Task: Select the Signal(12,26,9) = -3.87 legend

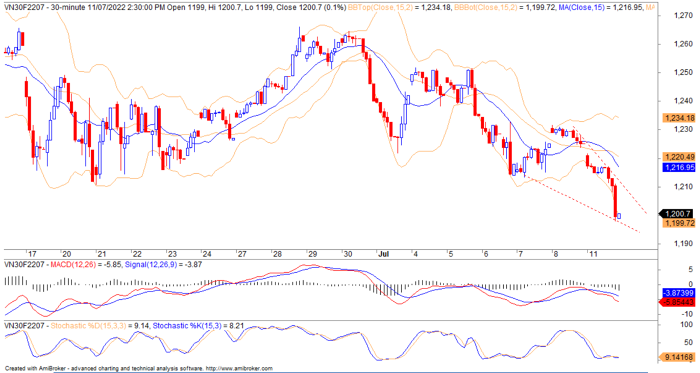Action: click(163, 265)
